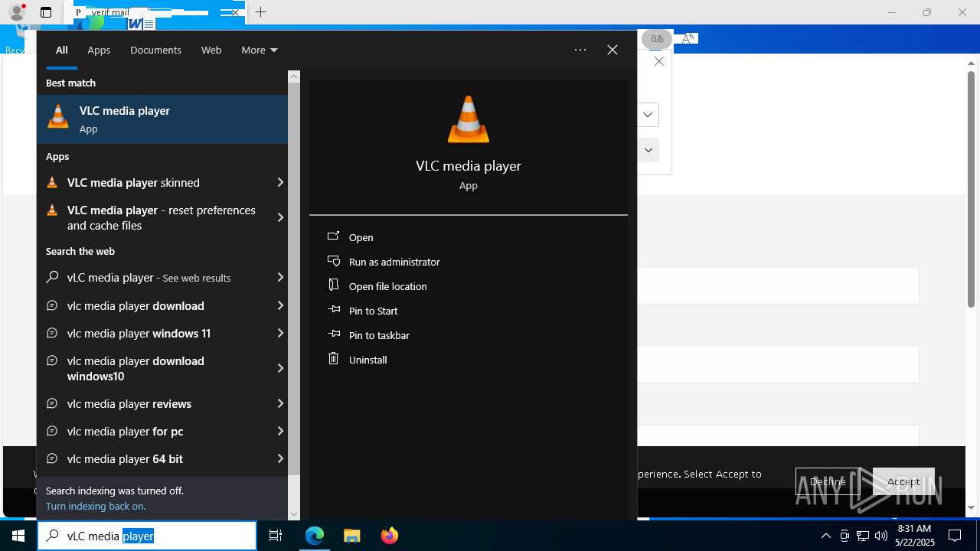The image size is (980, 551).
Task: Show hidden system tray icons
Action: (x=825, y=536)
